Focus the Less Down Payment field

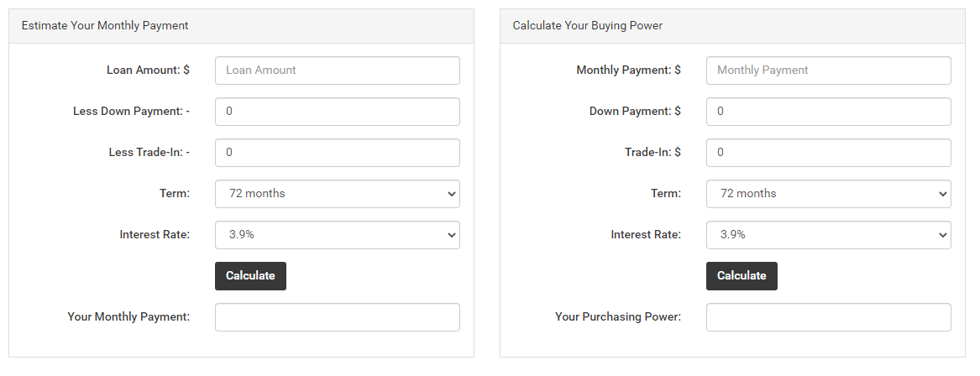pyautogui.click(x=338, y=112)
